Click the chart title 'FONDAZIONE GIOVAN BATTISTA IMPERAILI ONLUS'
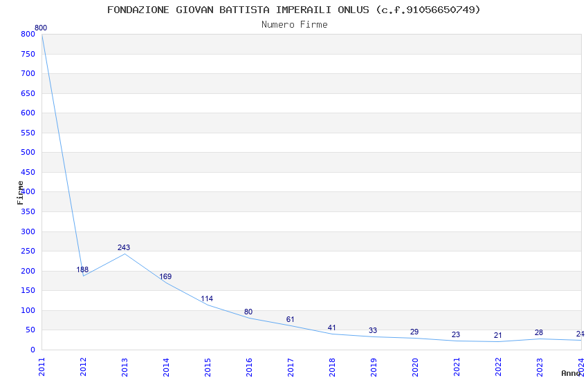Image resolution: width=588 pixels, height=380 pixels. (238, 10)
